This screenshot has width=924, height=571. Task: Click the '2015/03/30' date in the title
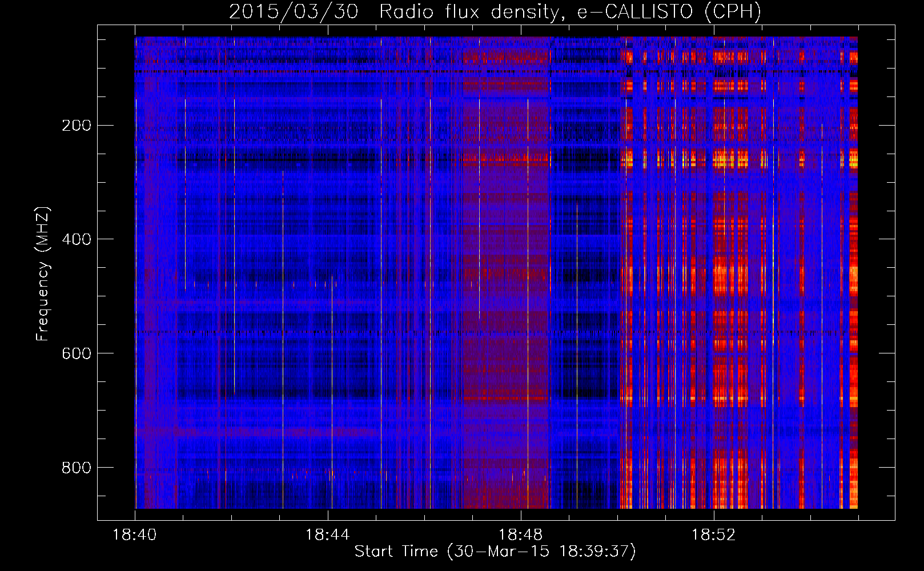pos(294,12)
